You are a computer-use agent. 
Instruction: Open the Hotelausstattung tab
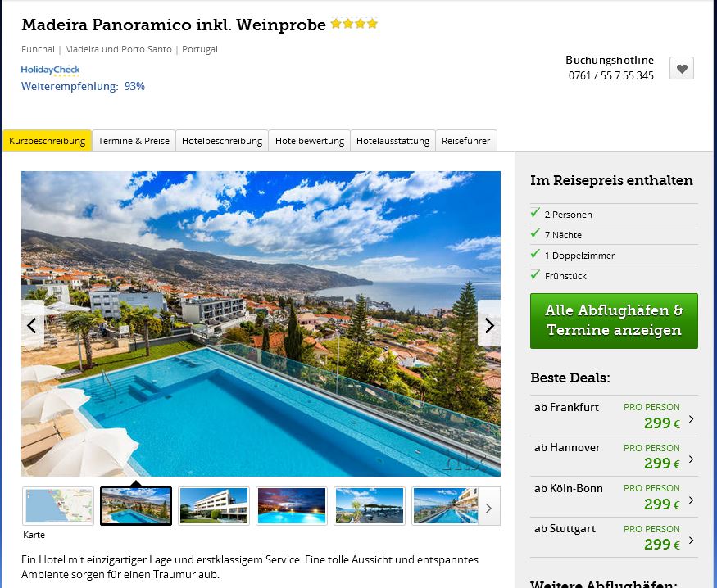point(393,141)
